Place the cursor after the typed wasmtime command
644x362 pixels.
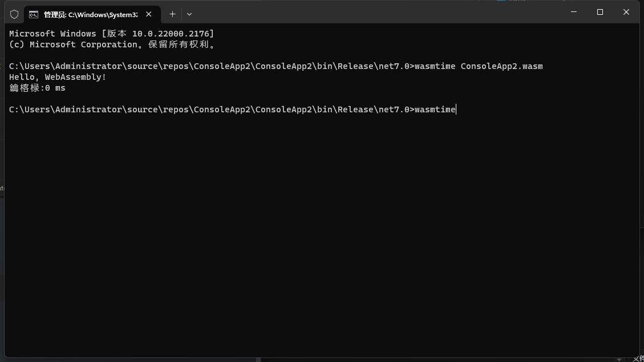(455, 109)
